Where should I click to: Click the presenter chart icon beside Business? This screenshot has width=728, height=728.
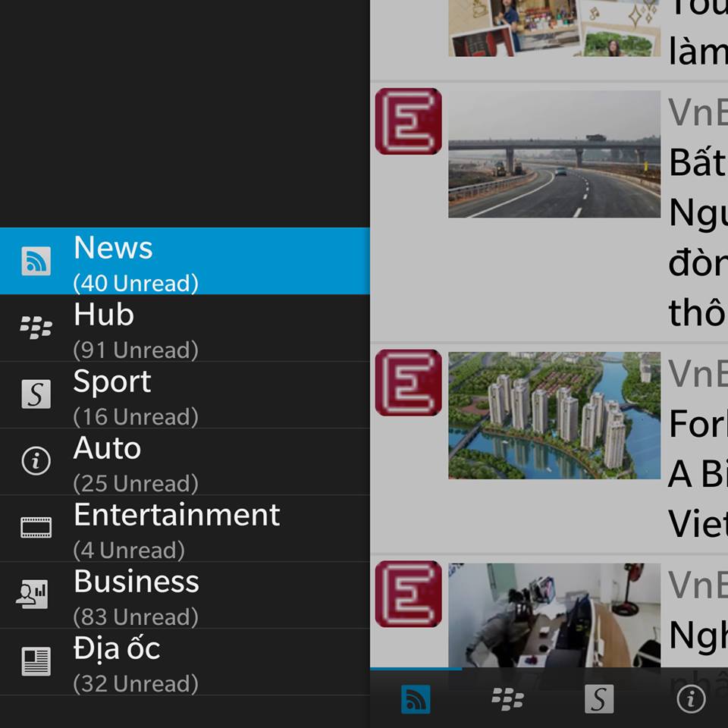(32, 595)
